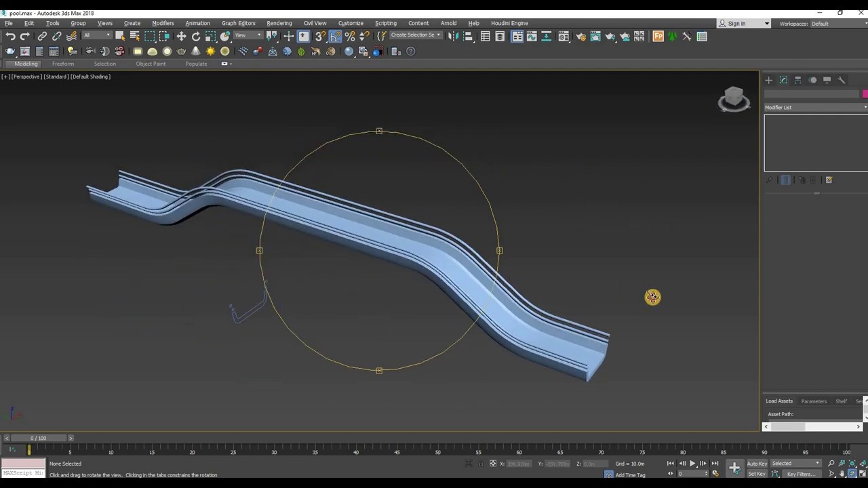Activate the Bind to Space Warp tool
Viewport: 868px width, 488px height.
pyautogui.click(x=72, y=37)
